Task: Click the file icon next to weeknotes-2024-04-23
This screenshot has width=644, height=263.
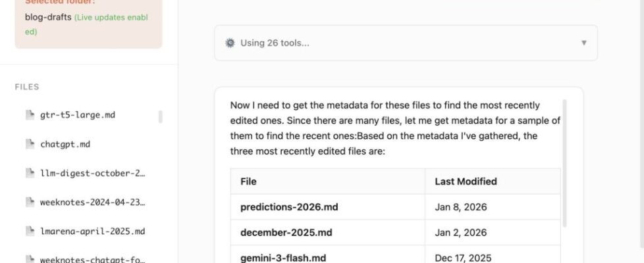Action: click(x=29, y=202)
